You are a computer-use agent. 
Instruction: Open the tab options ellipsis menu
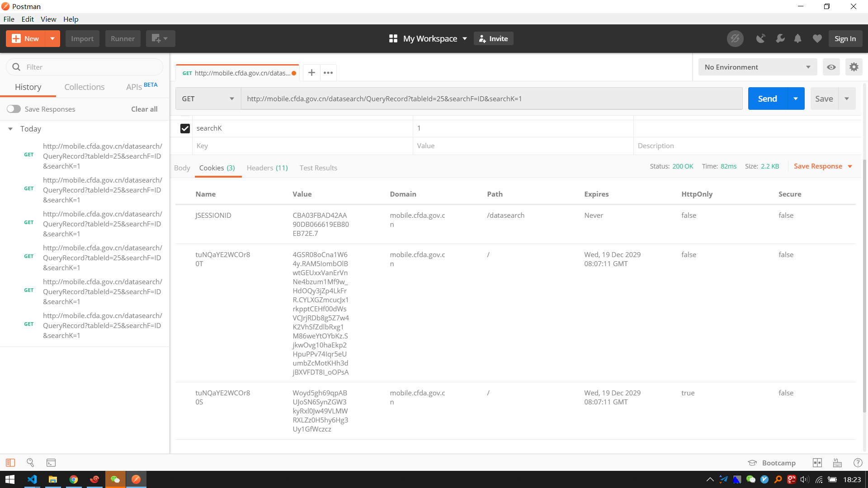(328, 73)
